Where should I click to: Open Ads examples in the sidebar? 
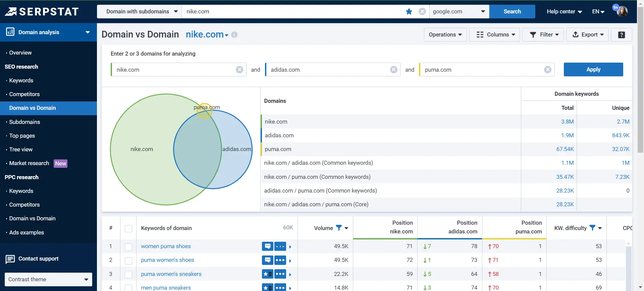[x=26, y=232]
